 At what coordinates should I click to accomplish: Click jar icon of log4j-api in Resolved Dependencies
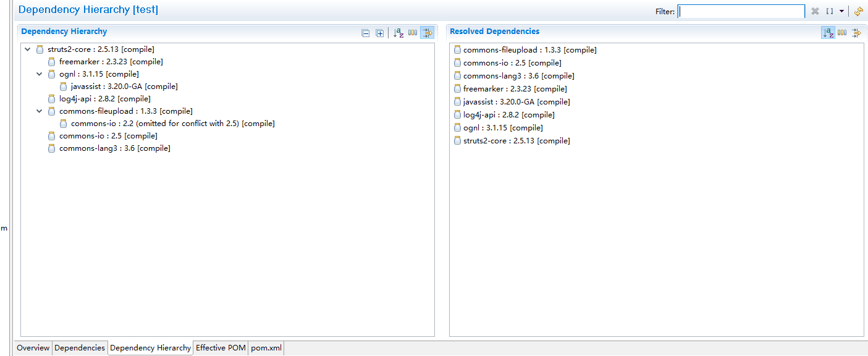(x=457, y=115)
